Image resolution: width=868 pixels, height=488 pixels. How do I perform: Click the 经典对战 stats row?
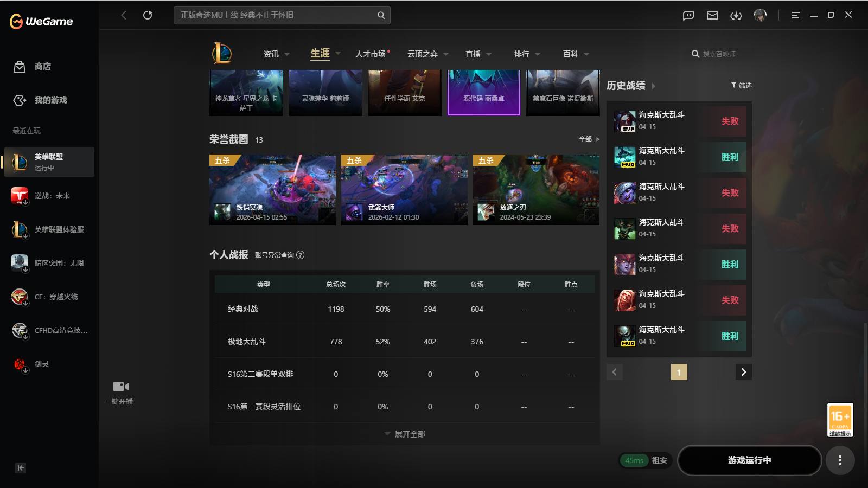[x=405, y=309]
